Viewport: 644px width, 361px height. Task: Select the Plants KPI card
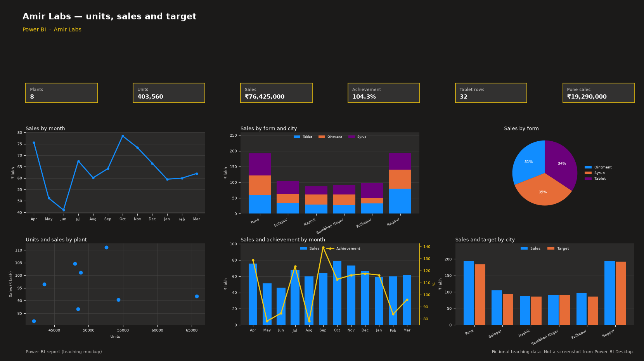pos(61,93)
